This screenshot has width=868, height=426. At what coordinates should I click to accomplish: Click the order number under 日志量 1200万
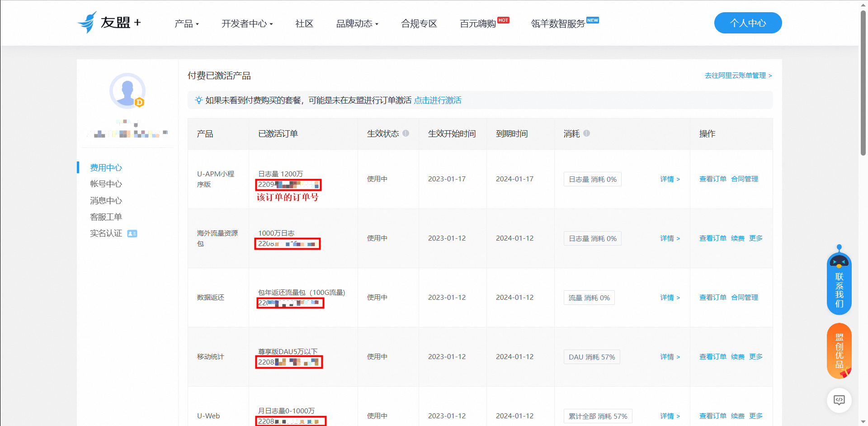click(288, 185)
